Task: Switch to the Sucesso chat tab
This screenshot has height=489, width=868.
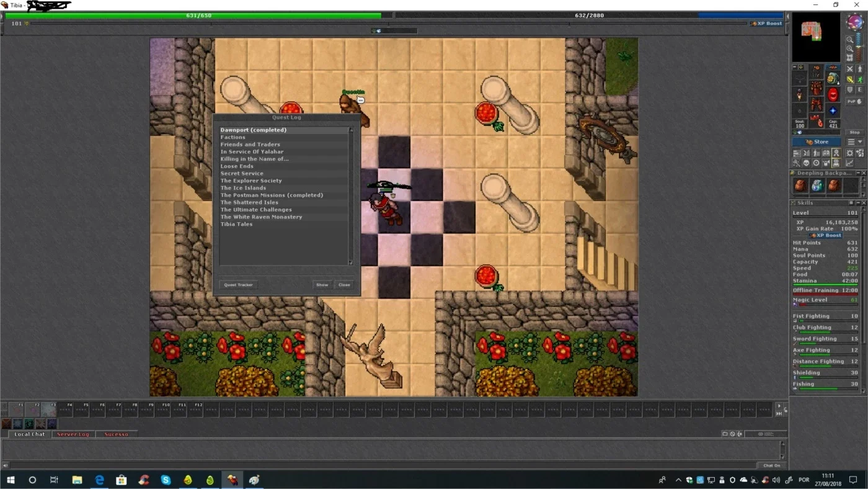Action: tap(116, 434)
